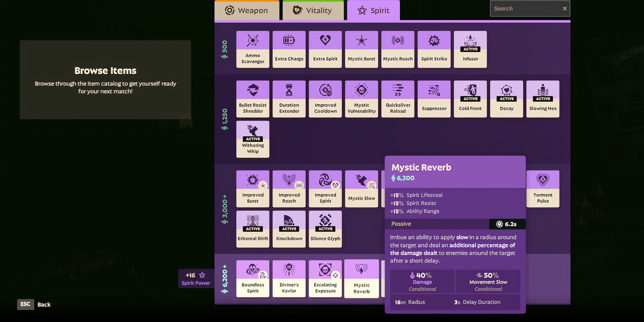
Task: Toggle the Decay active ability
Action: [506, 99]
